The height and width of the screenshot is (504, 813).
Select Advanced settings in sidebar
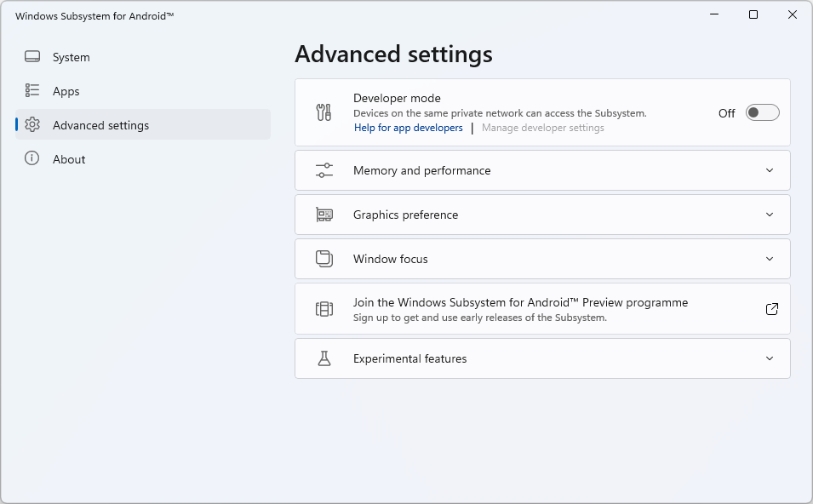point(142,124)
